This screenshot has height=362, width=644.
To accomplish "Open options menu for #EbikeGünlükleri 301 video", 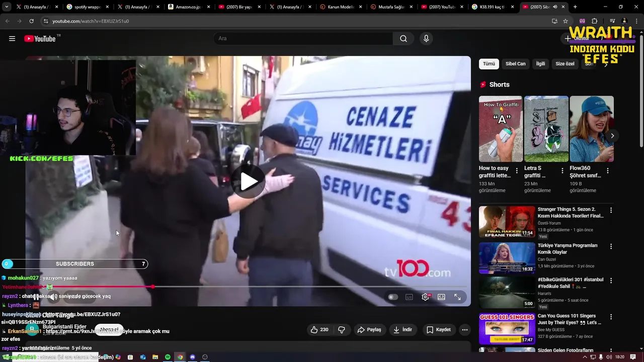I will (x=611, y=281).
